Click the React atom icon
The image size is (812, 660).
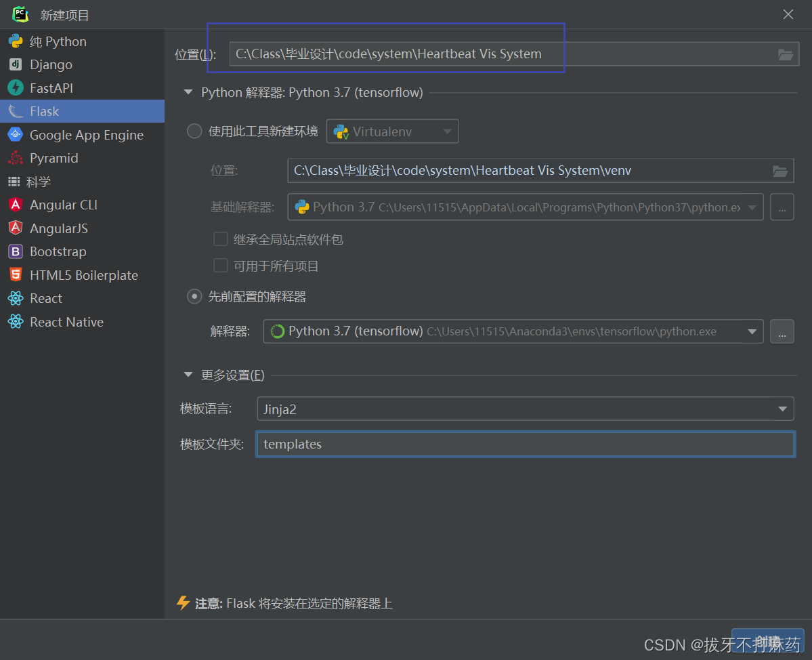click(x=16, y=298)
